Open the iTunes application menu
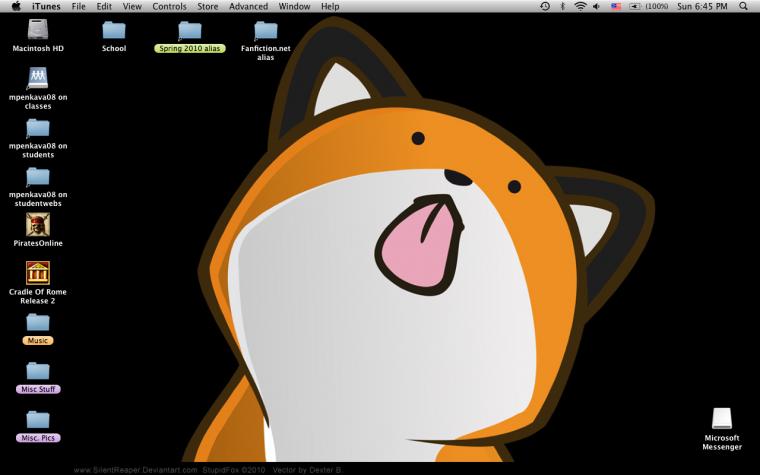 point(46,6)
